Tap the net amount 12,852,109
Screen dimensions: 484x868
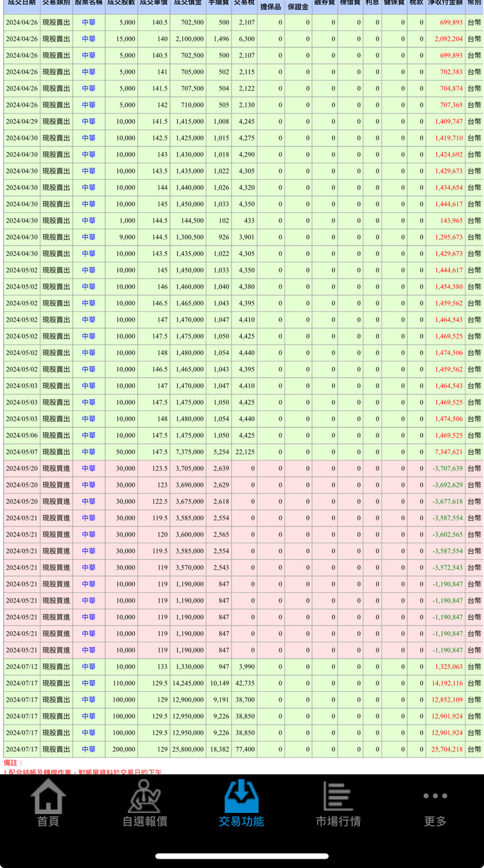(446, 699)
